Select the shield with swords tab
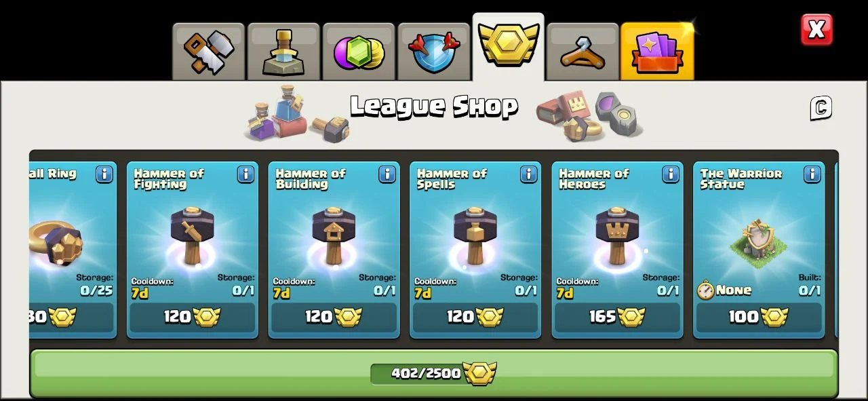Viewport: 868px width, 401px height. point(434,52)
